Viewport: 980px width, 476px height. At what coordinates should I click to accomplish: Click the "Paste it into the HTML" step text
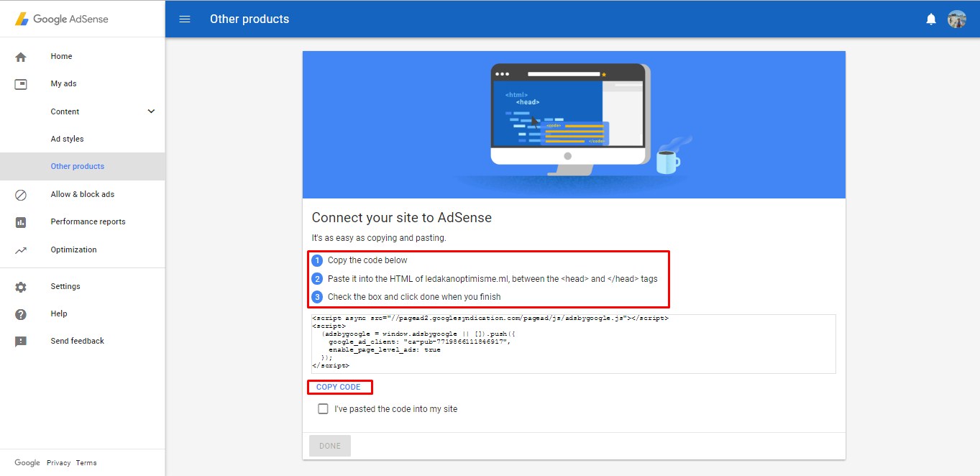493,279
